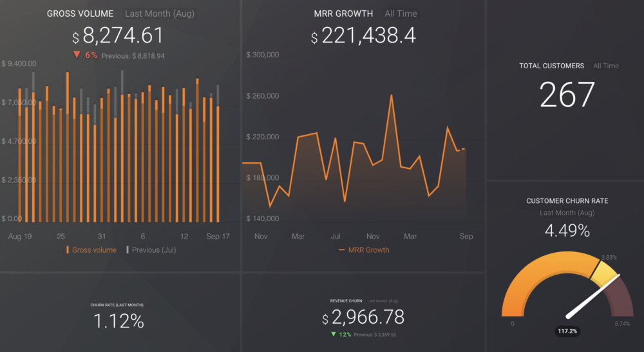644x352 pixels.
Task: Click the 1.12% churn rate value
Action: tap(118, 321)
